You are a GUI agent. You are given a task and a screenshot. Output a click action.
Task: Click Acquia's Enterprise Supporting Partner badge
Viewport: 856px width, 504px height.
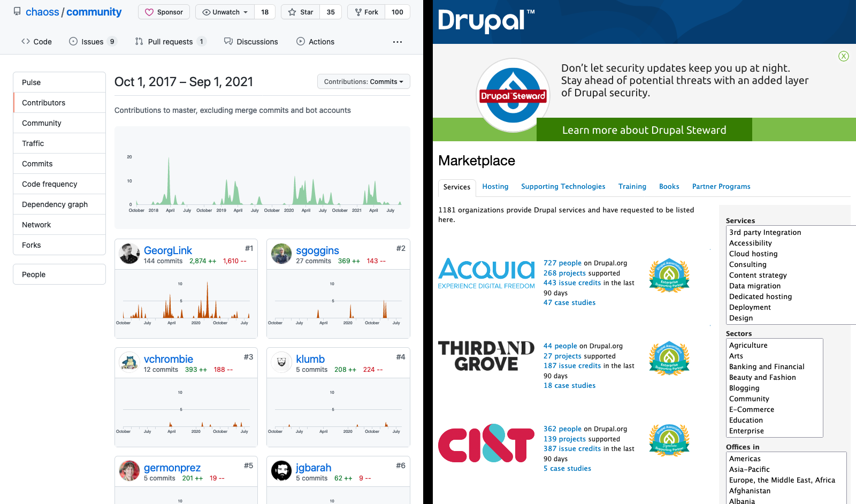tap(669, 274)
